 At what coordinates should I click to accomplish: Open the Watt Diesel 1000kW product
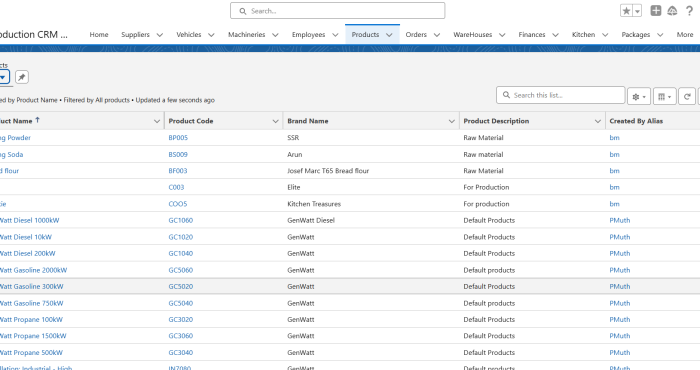[29, 220]
